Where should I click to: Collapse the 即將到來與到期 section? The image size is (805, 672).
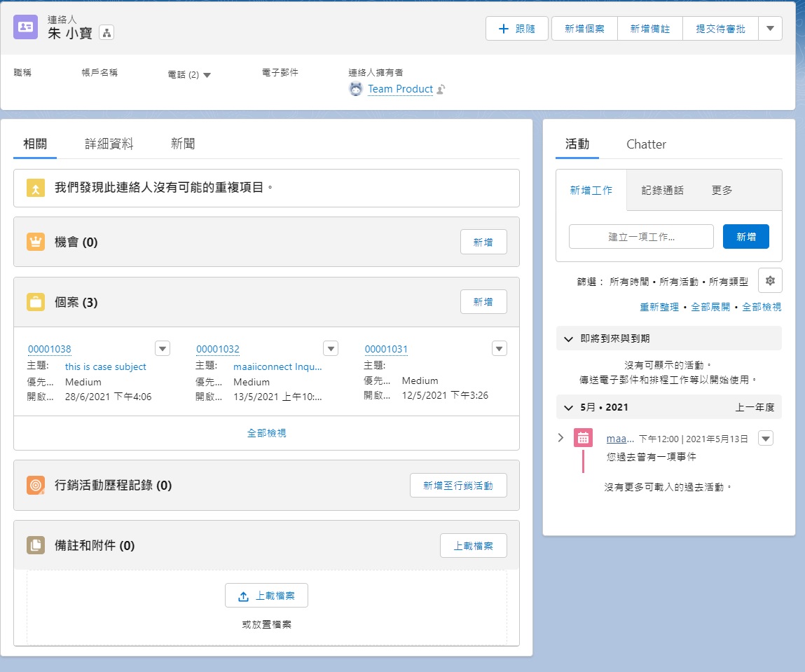(x=568, y=338)
